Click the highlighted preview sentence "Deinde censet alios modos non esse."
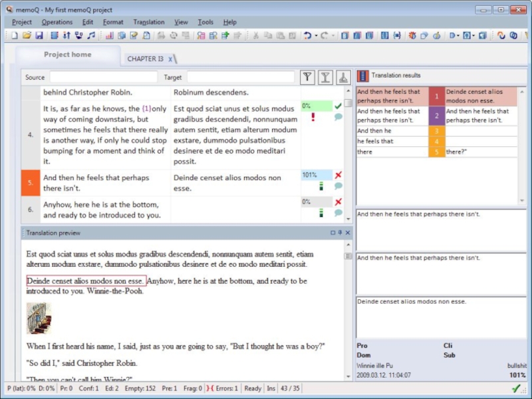This screenshot has height=399, width=532. (x=85, y=281)
